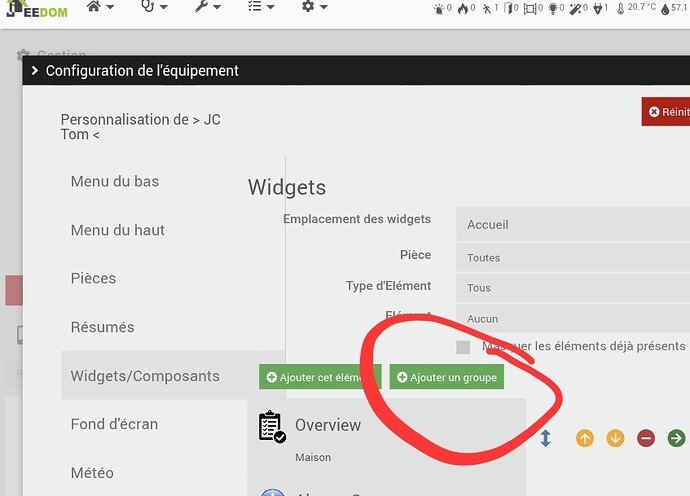Image resolution: width=690 pixels, height=496 pixels.
Task: Select Menu du haut section
Action: tap(117, 230)
